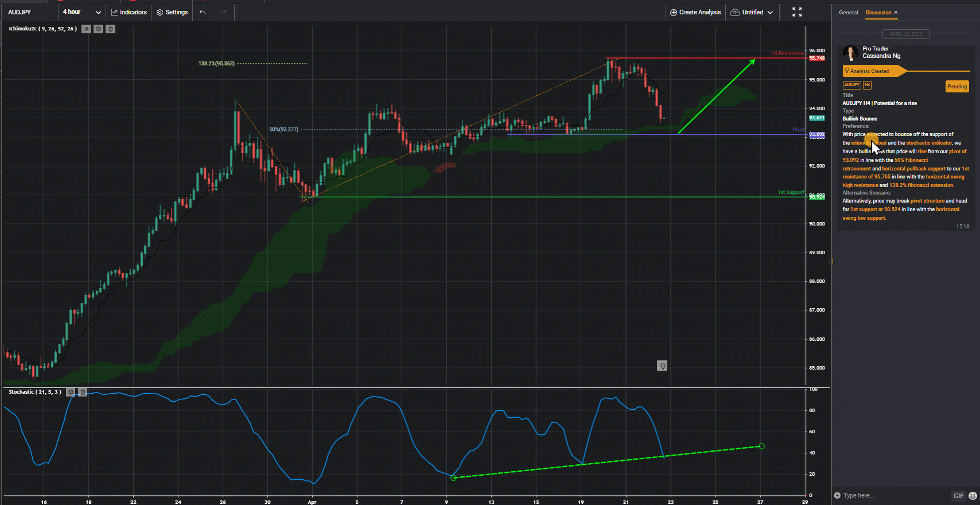Click the redo arrow
The height and width of the screenshot is (505, 980).
223,12
